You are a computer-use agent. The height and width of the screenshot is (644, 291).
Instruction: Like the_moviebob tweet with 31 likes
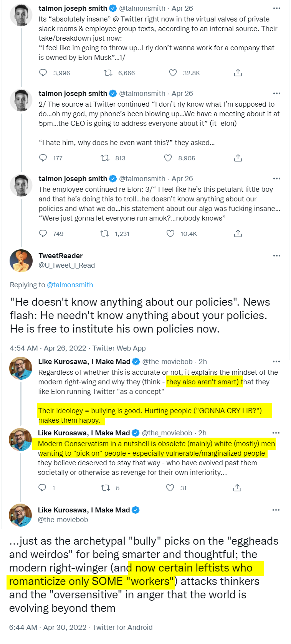click(x=170, y=488)
